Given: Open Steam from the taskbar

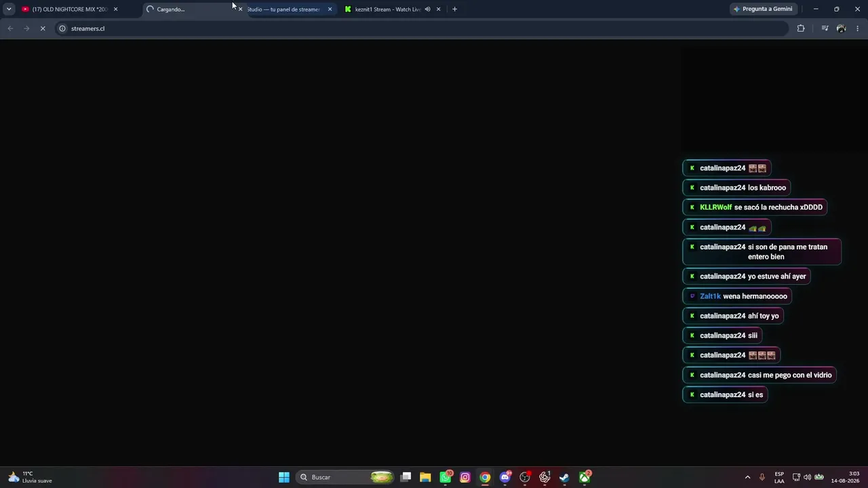Looking at the screenshot, I should 564,477.
